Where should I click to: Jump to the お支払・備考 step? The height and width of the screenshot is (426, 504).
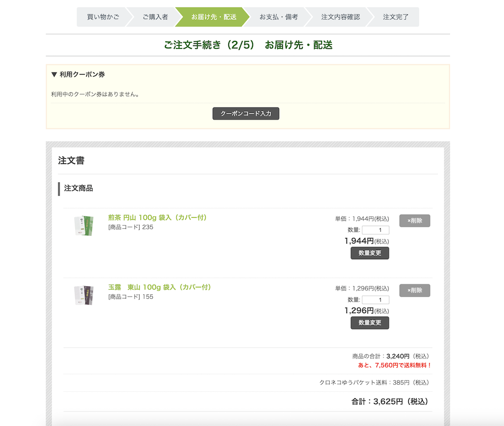click(279, 17)
